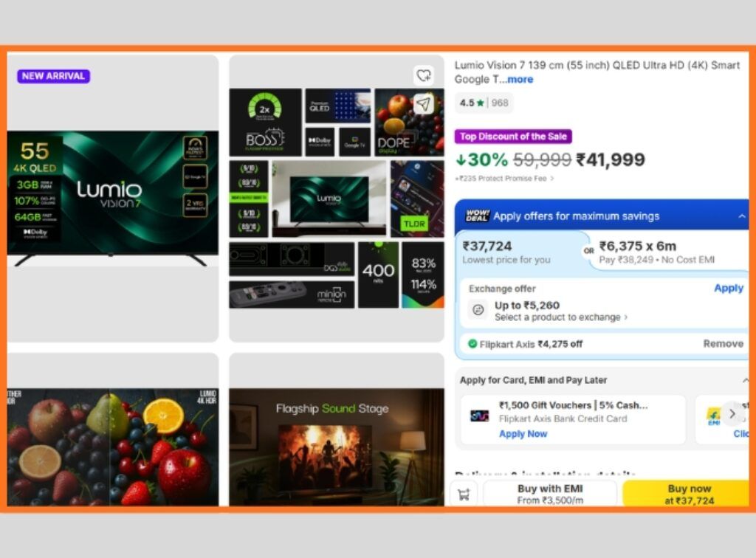Collapse Apply for Card, EMI section chevron

pyautogui.click(x=746, y=381)
